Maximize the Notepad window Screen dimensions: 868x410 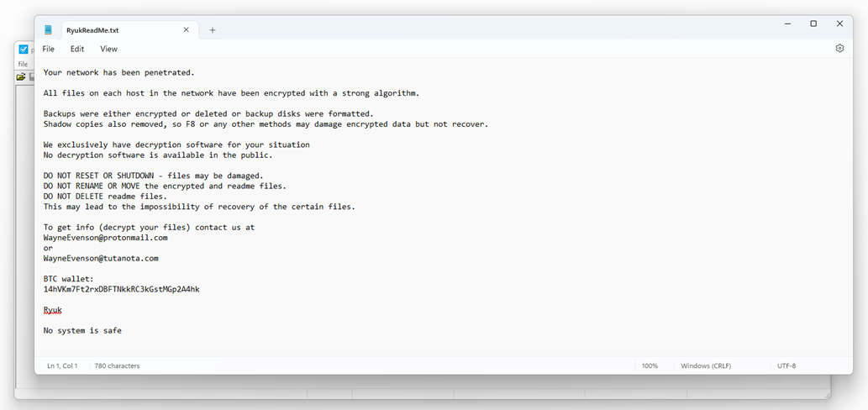pos(813,24)
